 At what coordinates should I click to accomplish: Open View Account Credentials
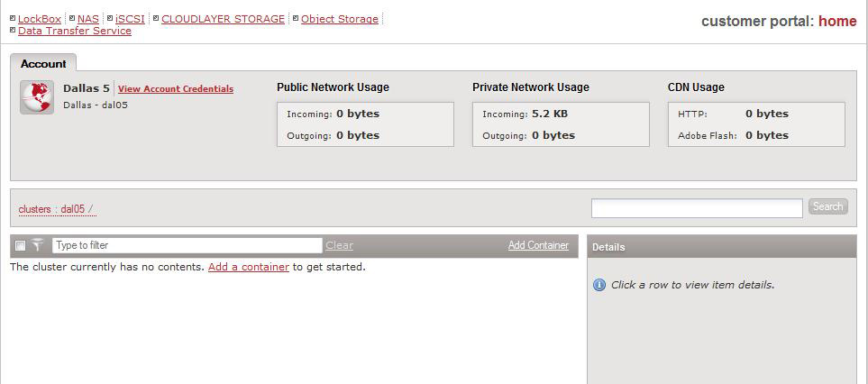(176, 89)
